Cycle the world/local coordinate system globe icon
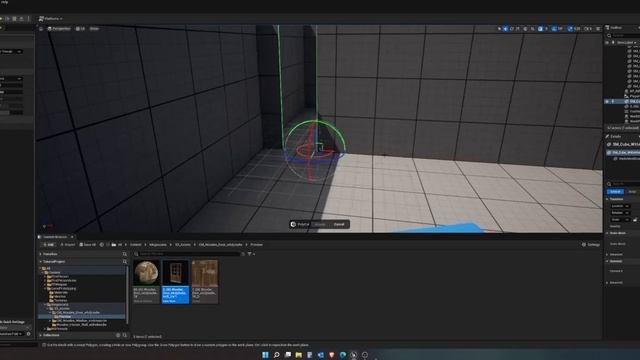The height and width of the screenshot is (360, 640). 525,29
